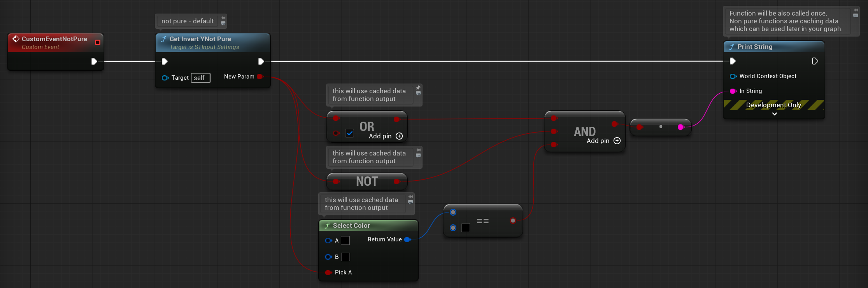This screenshot has width=868, height=288.
Task: Expand Print String advanced options chevron
Action: tap(774, 114)
